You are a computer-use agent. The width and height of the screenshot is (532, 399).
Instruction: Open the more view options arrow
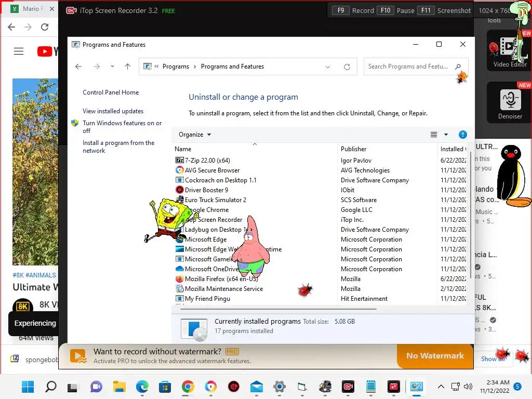pos(446,135)
